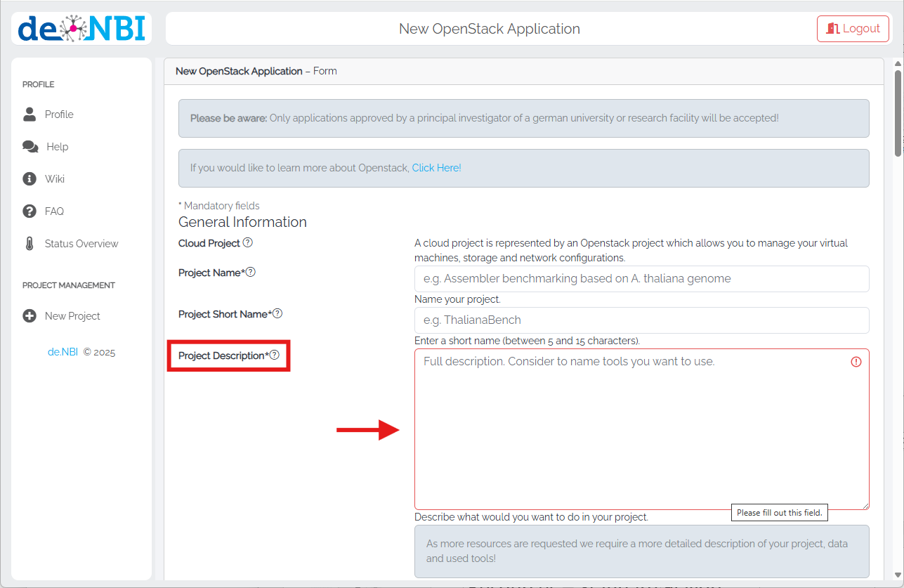
Task: Click the 'Name your project.' hint text
Action: tap(457, 299)
